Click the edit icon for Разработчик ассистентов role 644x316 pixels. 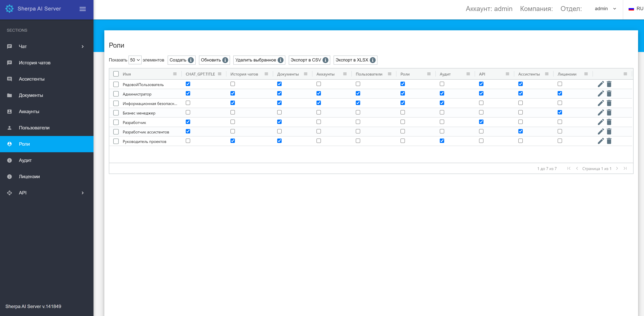click(600, 132)
